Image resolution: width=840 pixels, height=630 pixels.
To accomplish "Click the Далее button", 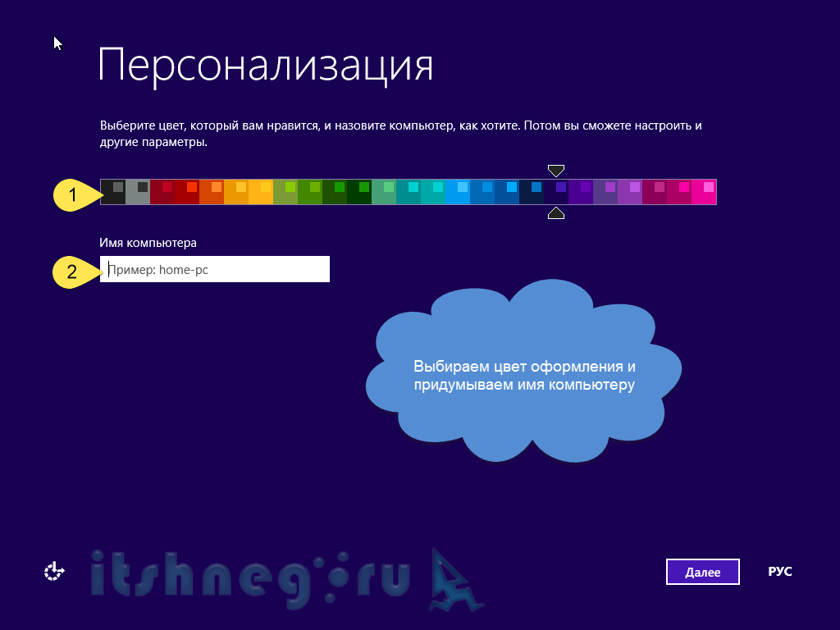I will coord(702,572).
